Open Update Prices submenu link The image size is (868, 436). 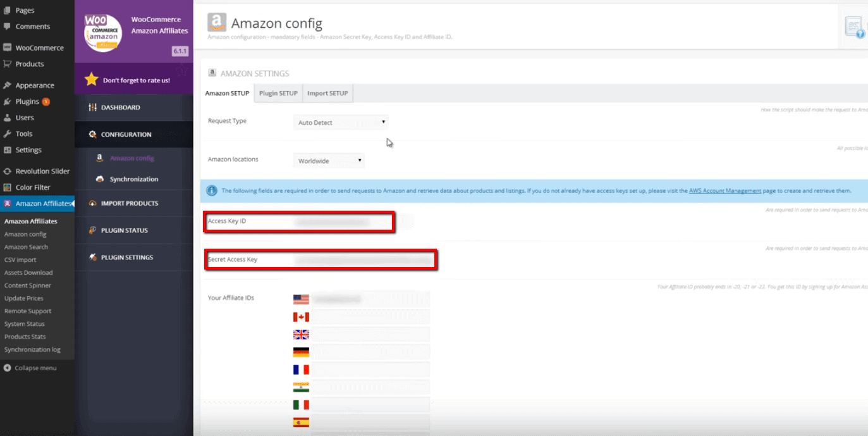(x=24, y=298)
